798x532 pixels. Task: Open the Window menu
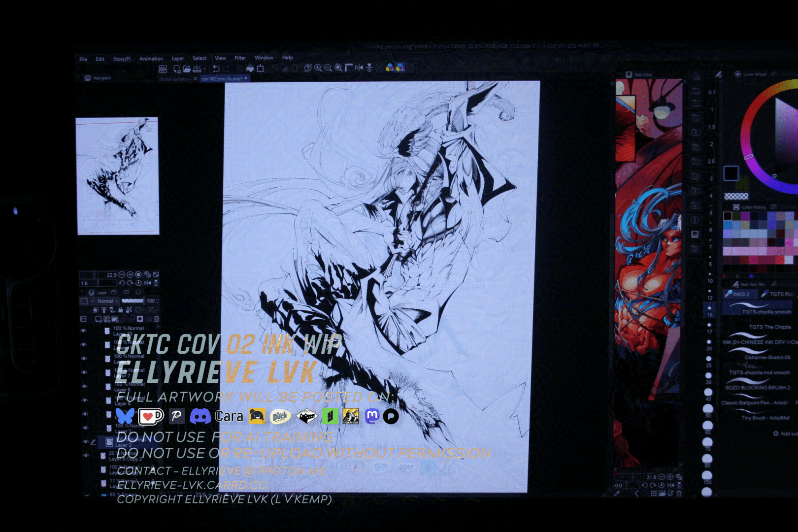pyautogui.click(x=264, y=58)
